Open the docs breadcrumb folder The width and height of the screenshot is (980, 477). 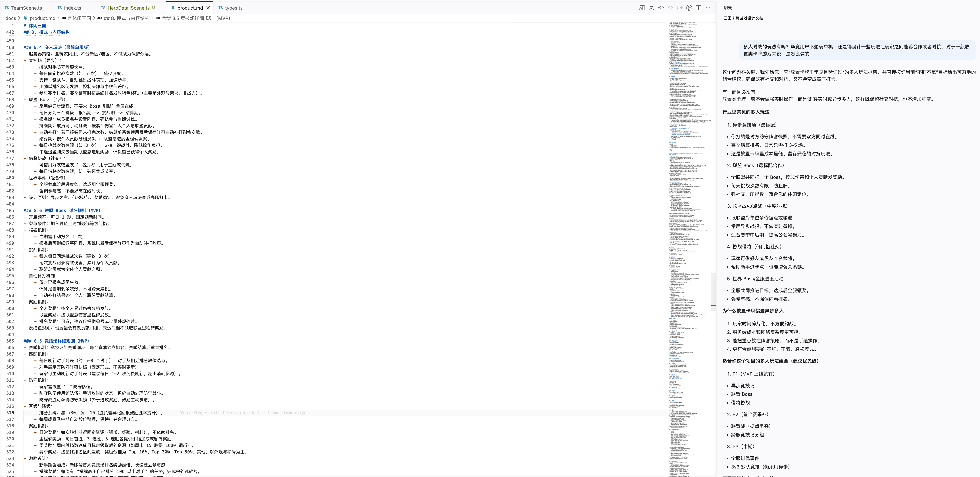point(11,18)
